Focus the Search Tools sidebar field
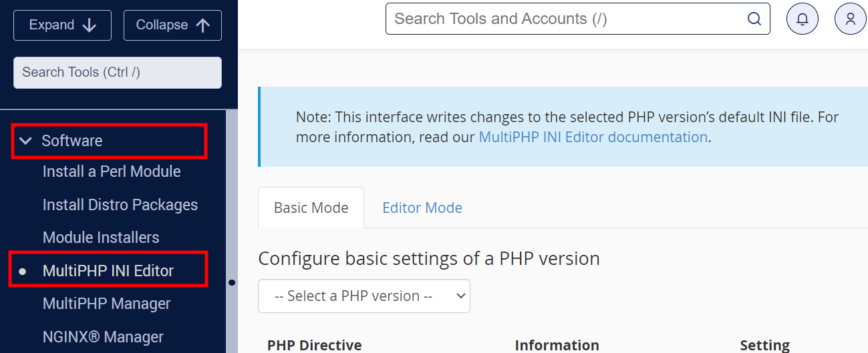This screenshot has height=353, width=868. tap(118, 72)
